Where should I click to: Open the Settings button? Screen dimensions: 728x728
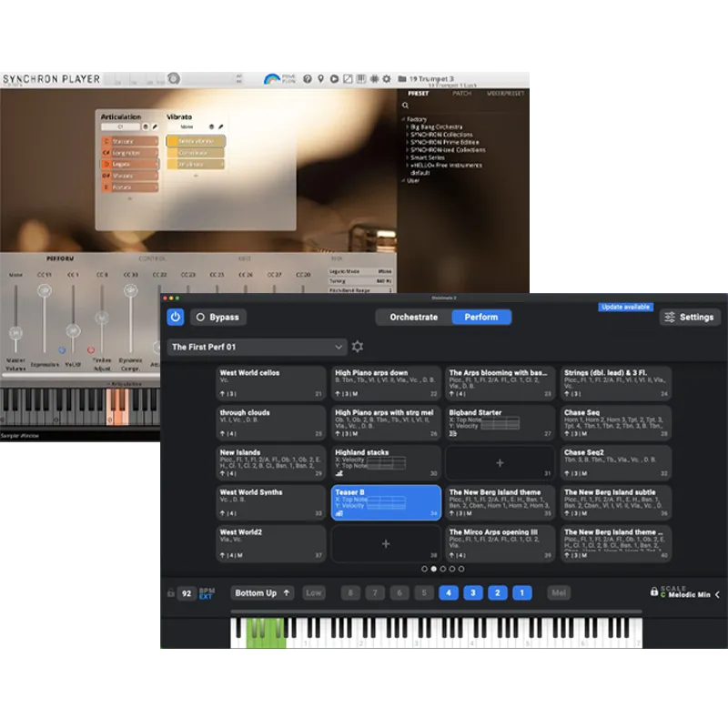690,317
